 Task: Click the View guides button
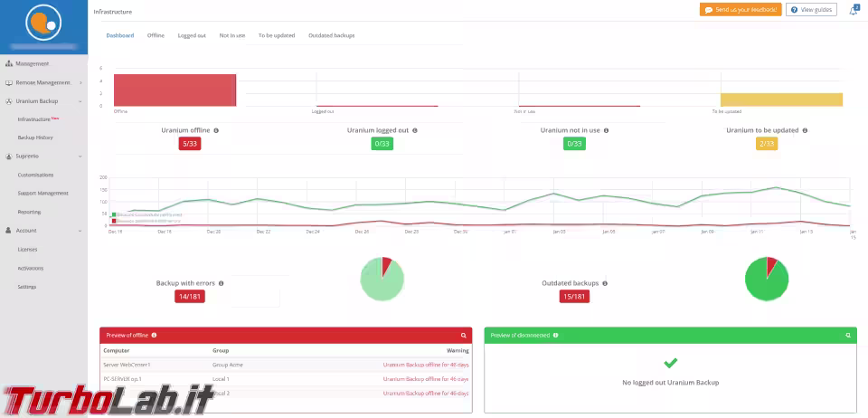(x=811, y=10)
